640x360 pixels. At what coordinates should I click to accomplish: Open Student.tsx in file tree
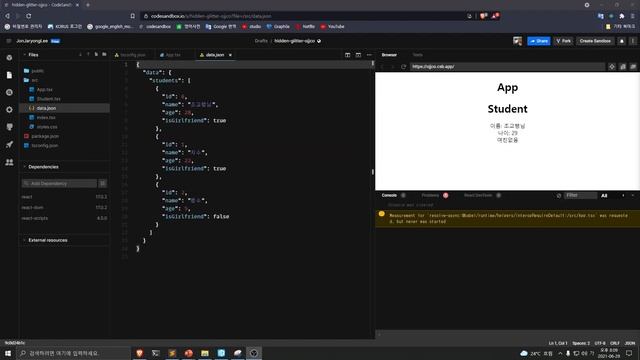(x=48, y=99)
